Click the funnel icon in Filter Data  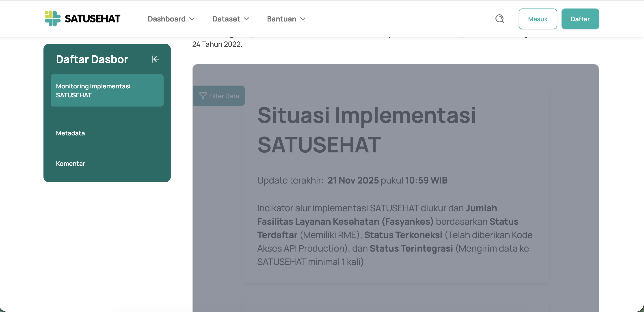[x=203, y=96]
